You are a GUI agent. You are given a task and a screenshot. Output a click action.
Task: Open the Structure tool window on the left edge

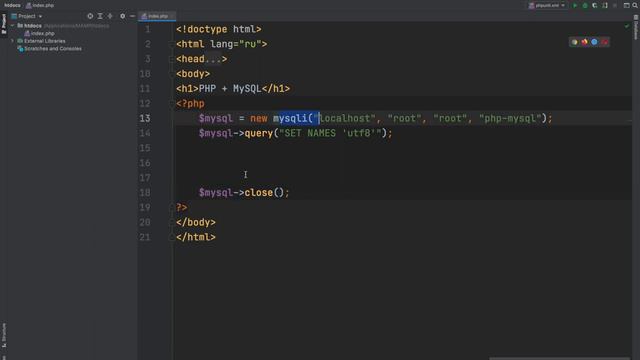(4, 336)
